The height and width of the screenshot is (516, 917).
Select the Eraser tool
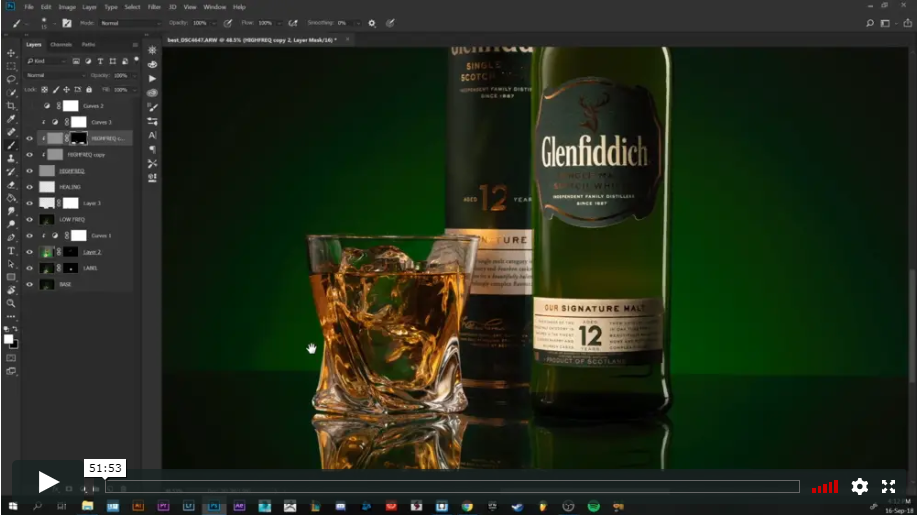tap(11, 184)
